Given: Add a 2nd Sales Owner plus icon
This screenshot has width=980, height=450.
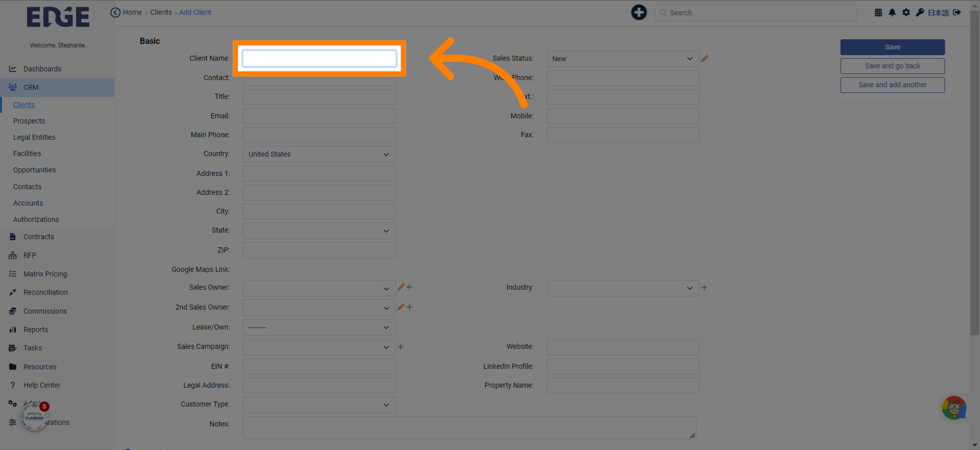Looking at the screenshot, I should click(x=409, y=307).
